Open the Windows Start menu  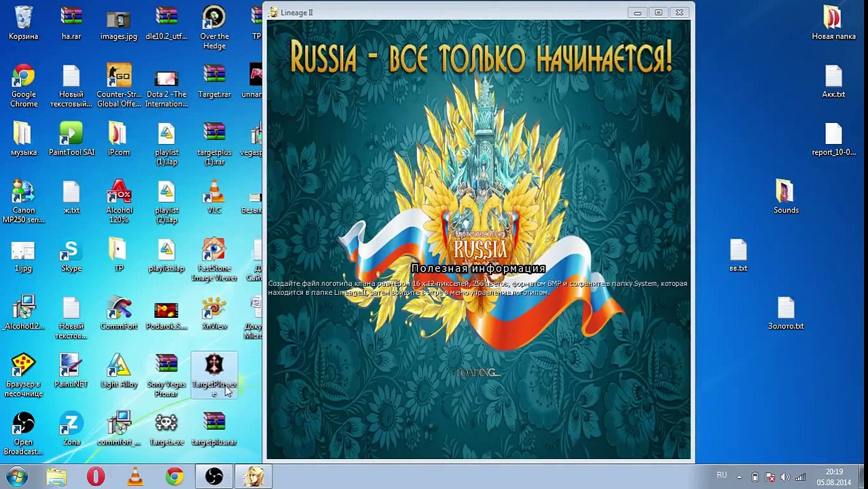[17, 477]
